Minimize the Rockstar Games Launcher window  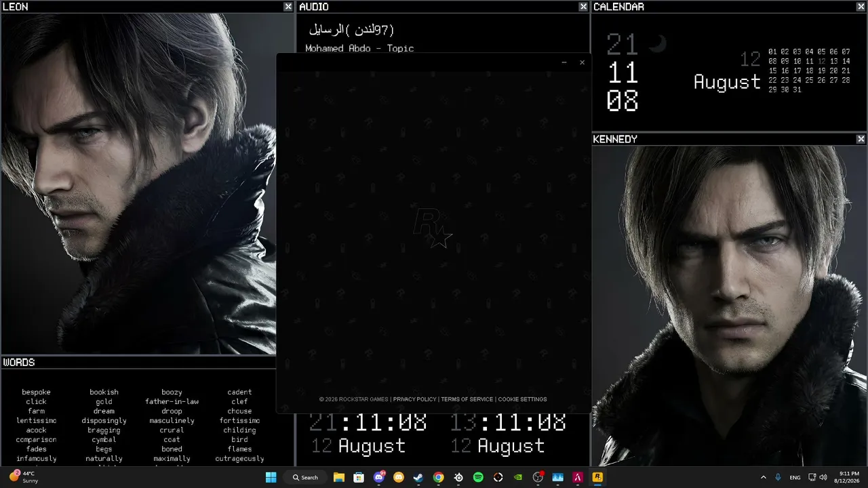click(564, 62)
